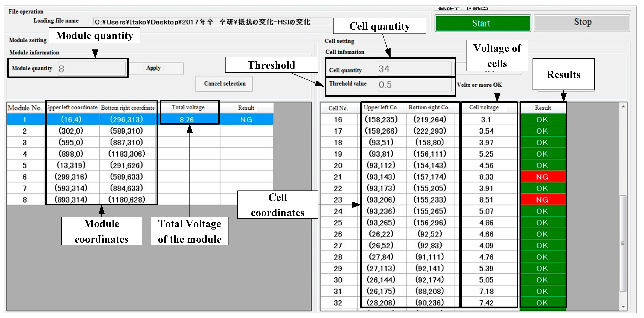Screen dimensions: 644x318
Task: Click the Total voltage column header
Action: tap(188, 108)
